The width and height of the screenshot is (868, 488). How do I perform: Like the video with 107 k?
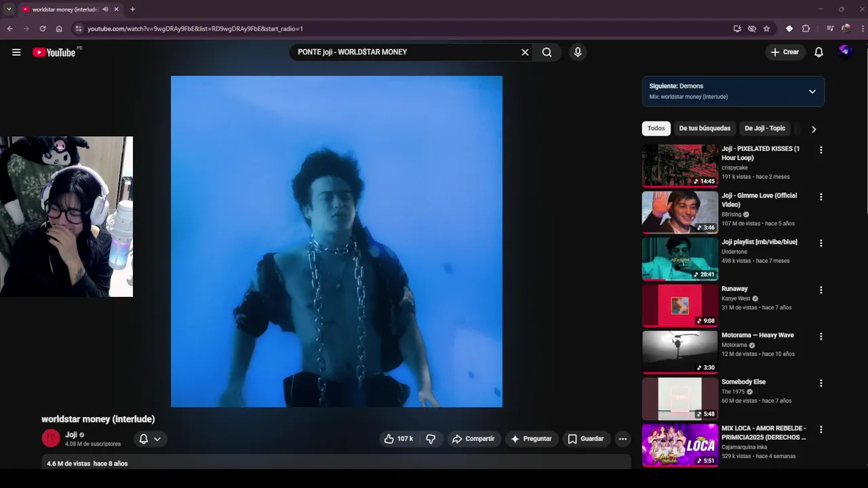point(398,439)
